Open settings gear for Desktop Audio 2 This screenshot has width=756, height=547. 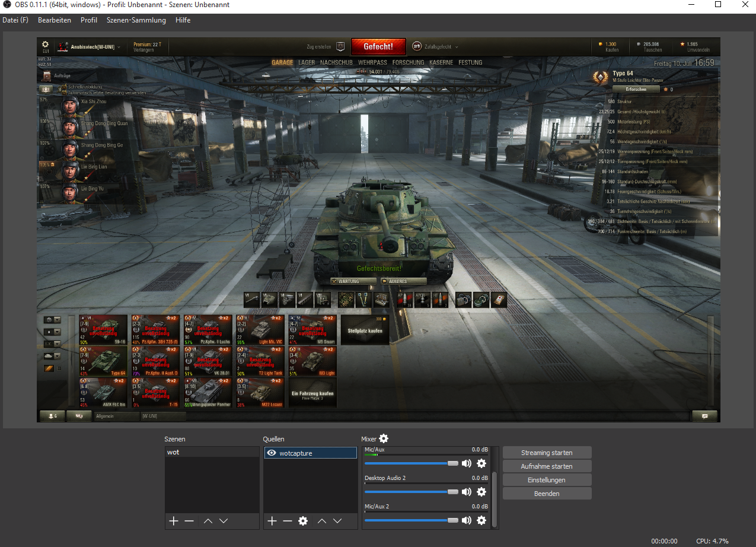(x=481, y=492)
